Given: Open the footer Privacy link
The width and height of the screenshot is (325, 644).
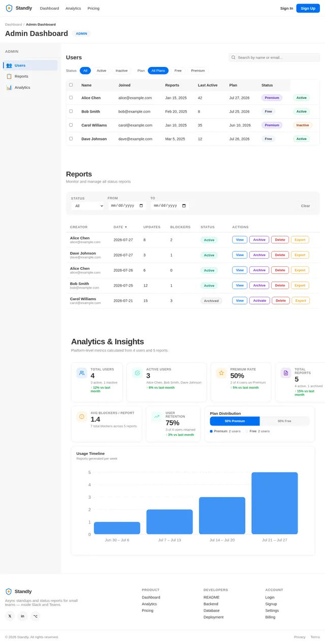Looking at the screenshot, I should pyautogui.click(x=300, y=637).
